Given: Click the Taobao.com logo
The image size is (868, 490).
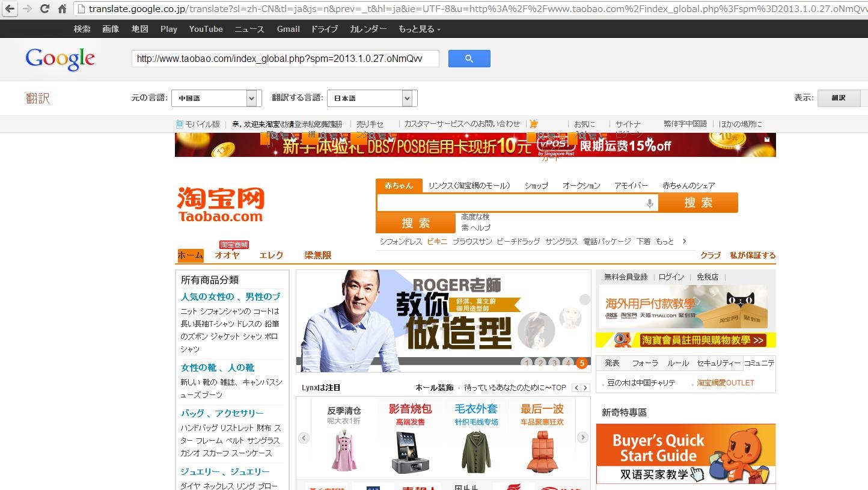Looking at the screenshot, I should pos(221,205).
